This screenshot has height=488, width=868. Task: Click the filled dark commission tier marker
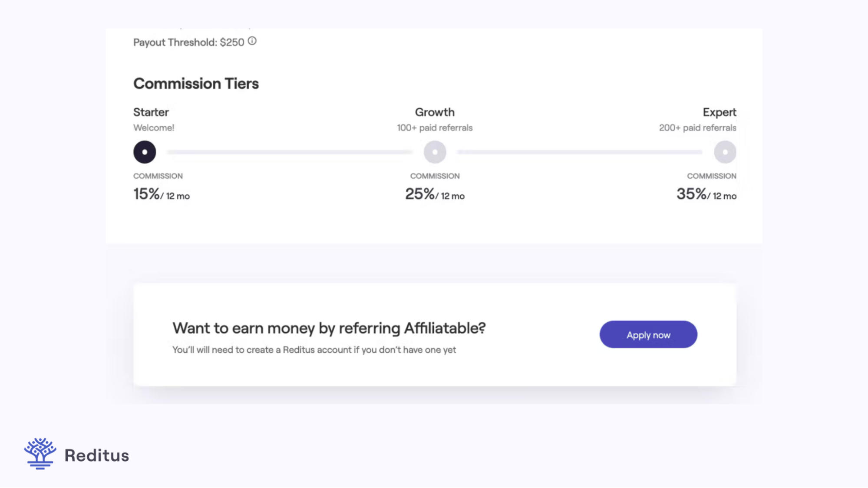145,152
